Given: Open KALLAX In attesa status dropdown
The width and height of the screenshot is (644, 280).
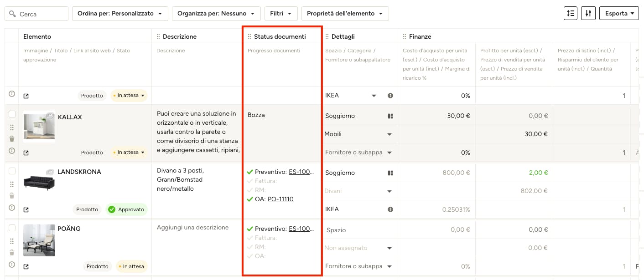Looking at the screenshot, I should 130,153.
